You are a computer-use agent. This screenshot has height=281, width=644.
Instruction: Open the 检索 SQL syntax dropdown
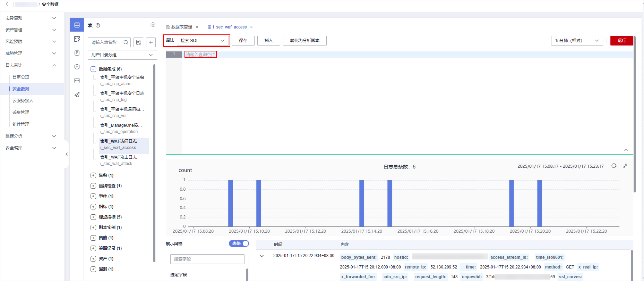(203, 41)
